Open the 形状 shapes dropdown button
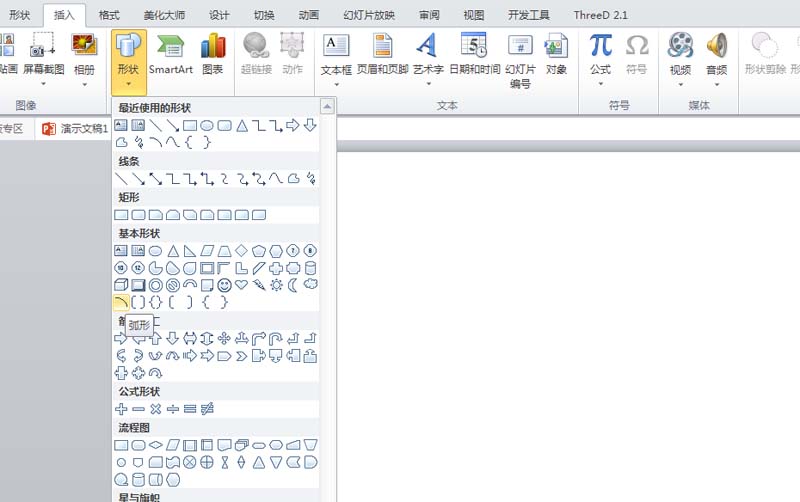The height and width of the screenshot is (502, 800). point(129,62)
